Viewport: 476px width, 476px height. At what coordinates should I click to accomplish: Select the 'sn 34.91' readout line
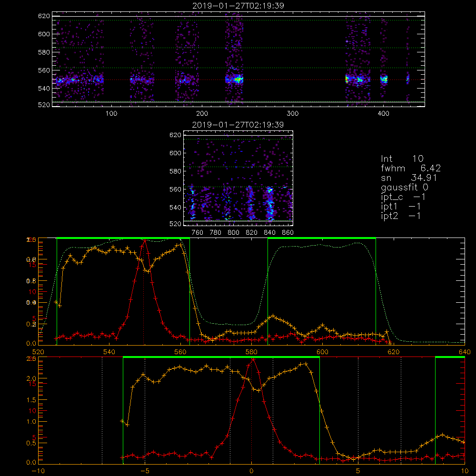pyautogui.click(x=408, y=178)
